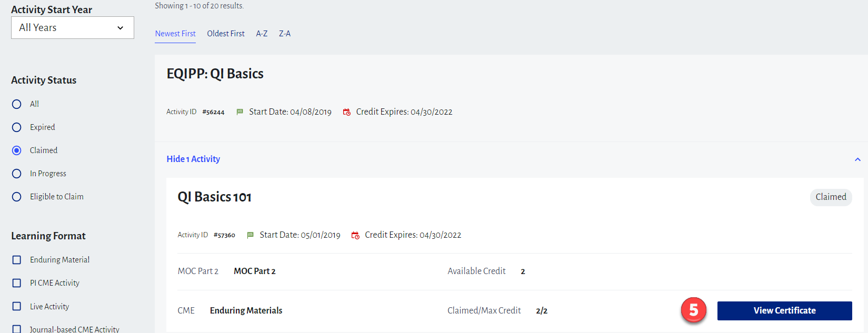Click the Hide 1 Activity link

[x=193, y=159]
